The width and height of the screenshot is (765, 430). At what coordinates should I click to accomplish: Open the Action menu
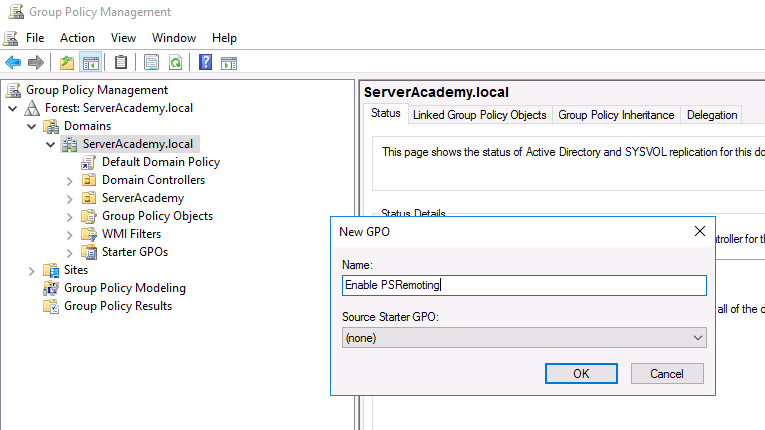point(77,38)
